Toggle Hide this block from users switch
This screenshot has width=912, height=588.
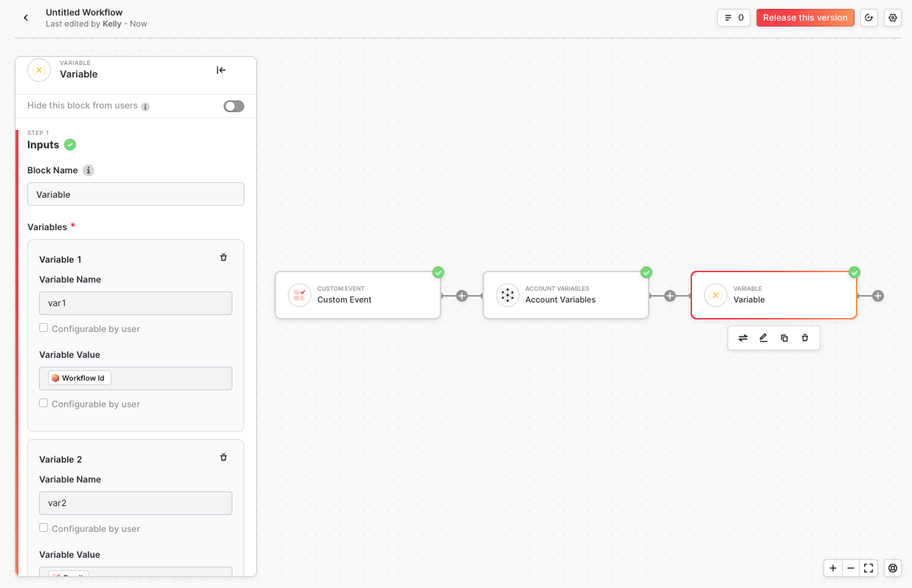pyautogui.click(x=233, y=106)
